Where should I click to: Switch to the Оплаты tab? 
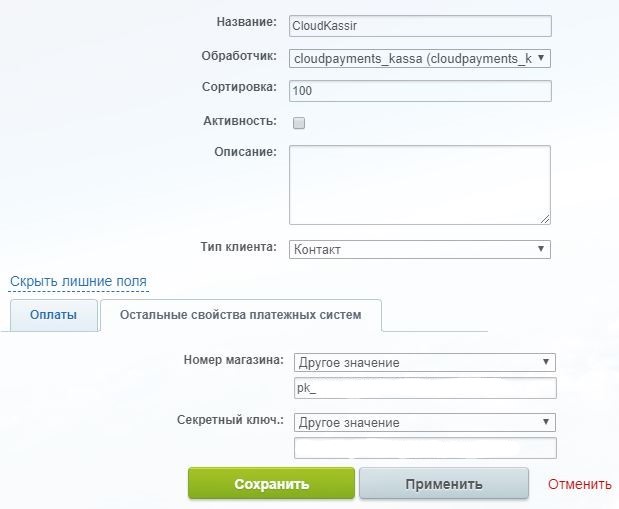(x=54, y=315)
